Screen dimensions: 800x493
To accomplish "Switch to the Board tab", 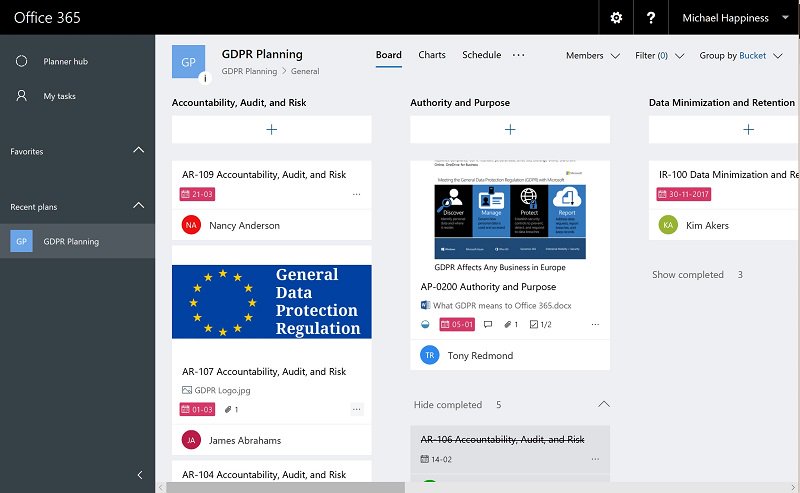I will [389, 55].
